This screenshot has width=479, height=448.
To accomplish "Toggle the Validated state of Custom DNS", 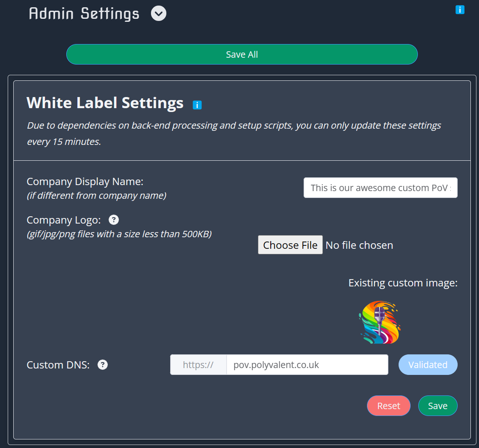I will (x=428, y=365).
